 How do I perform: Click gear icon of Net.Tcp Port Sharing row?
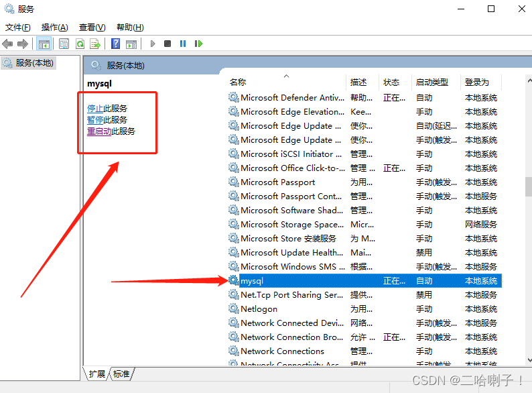(233, 294)
